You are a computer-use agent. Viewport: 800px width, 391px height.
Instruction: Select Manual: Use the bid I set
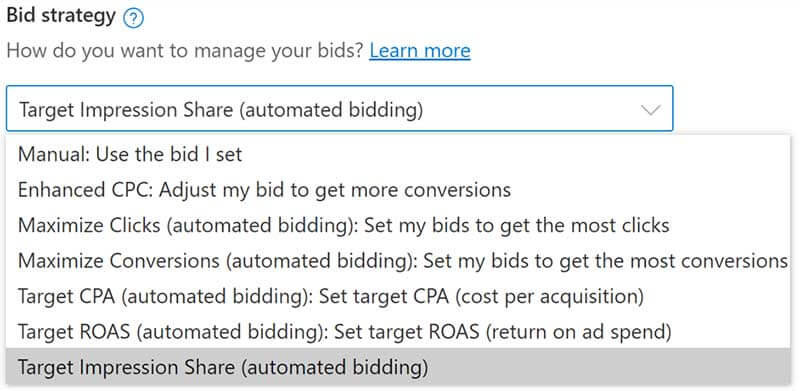398,154
